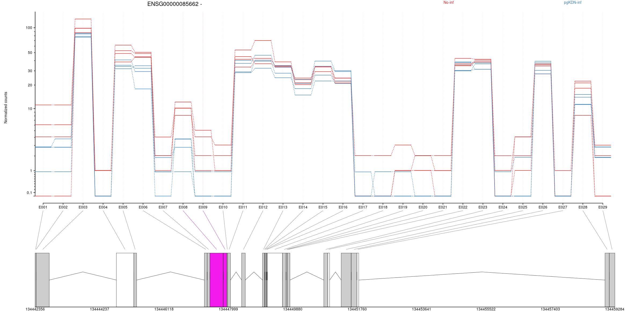Click exon label E021
This screenshot has height=322, width=644.
443,207
